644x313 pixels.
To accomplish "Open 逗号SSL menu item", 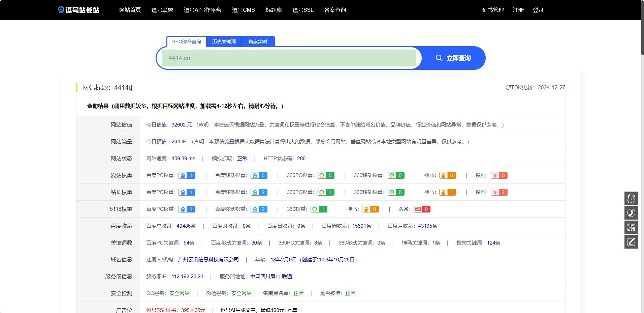I will tap(303, 10).
